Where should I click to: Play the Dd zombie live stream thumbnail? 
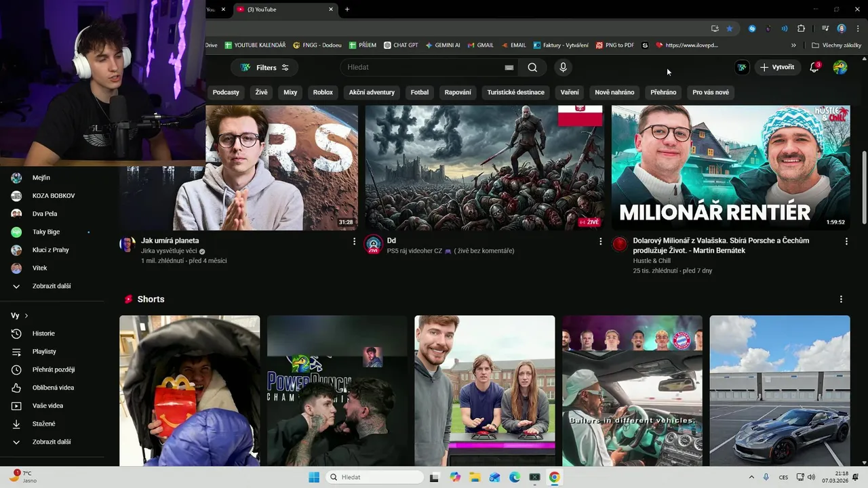[484, 168]
